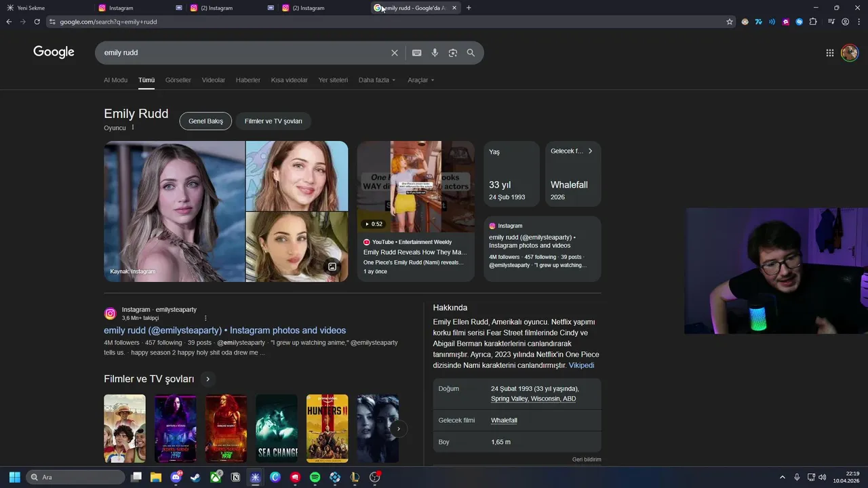Viewport: 868px width, 488px height.
Task: Click the Geri bildirim link
Action: point(587,460)
